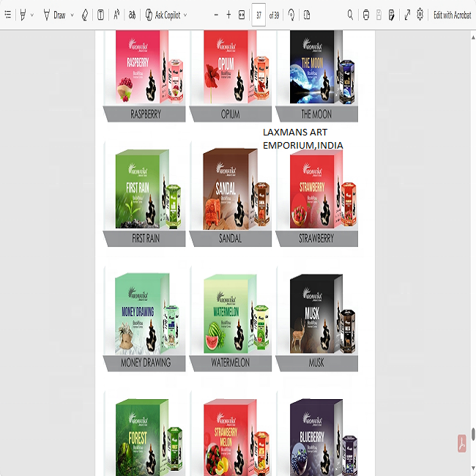Click the 'STRAWBERRY' caption label
The width and height of the screenshot is (476, 476).
click(316, 238)
